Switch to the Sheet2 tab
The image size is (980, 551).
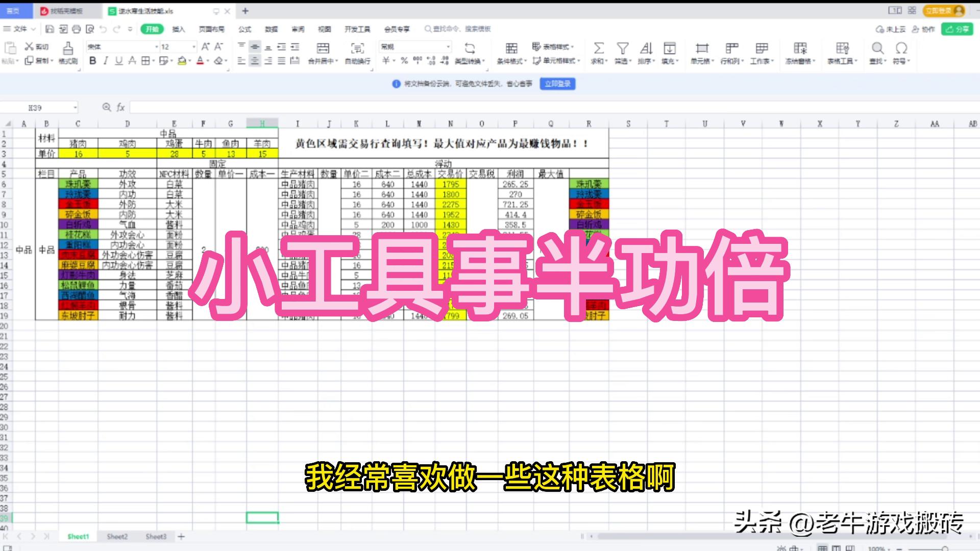point(117,536)
